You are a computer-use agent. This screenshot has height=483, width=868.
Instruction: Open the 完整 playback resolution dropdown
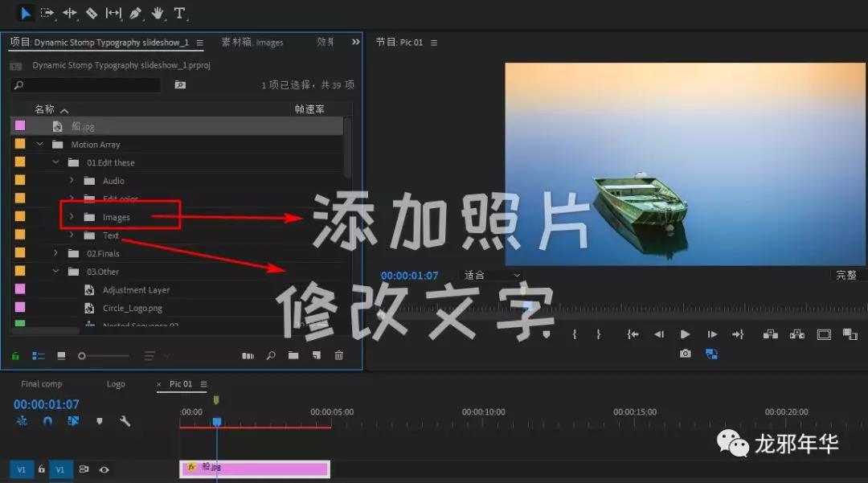pyautogui.click(x=846, y=275)
